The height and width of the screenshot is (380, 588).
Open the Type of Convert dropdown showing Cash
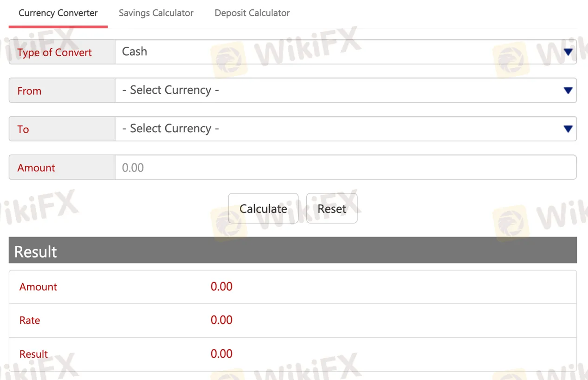(346, 52)
